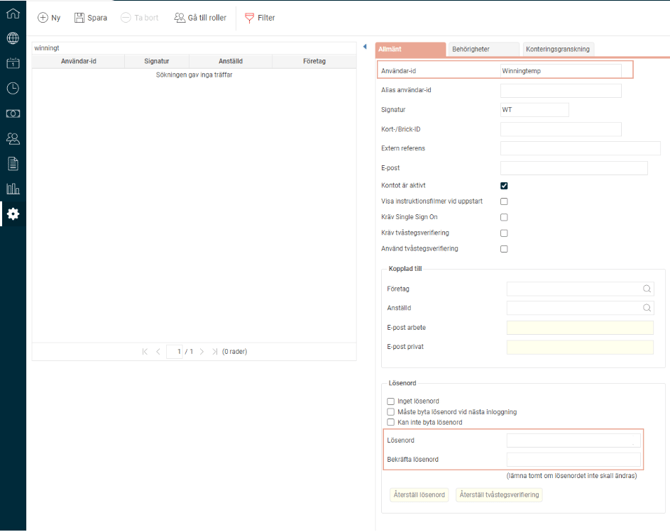
Task: Uncheck the 'Kontot är aktivt' checkbox
Action: click(x=504, y=186)
